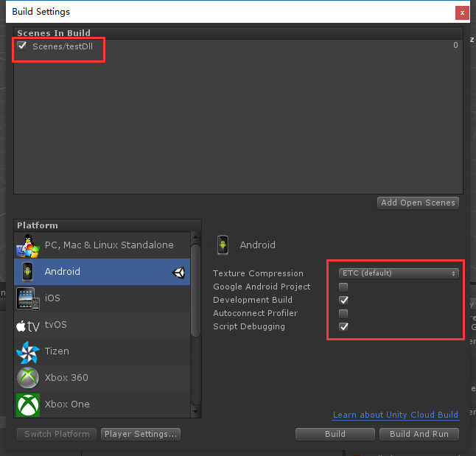Click the Script Debugging label
The height and width of the screenshot is (456, 476).
249,326
